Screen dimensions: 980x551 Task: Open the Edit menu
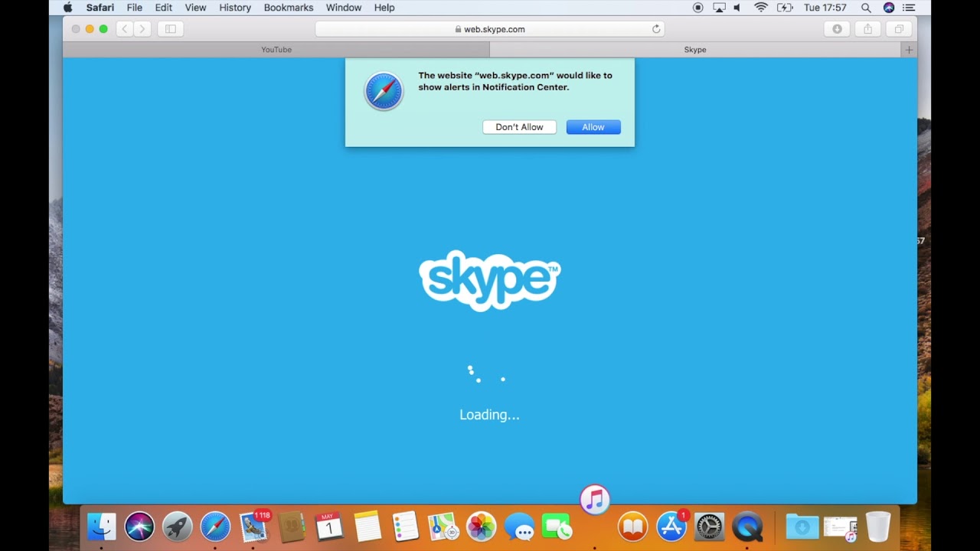tap(164, 8)
